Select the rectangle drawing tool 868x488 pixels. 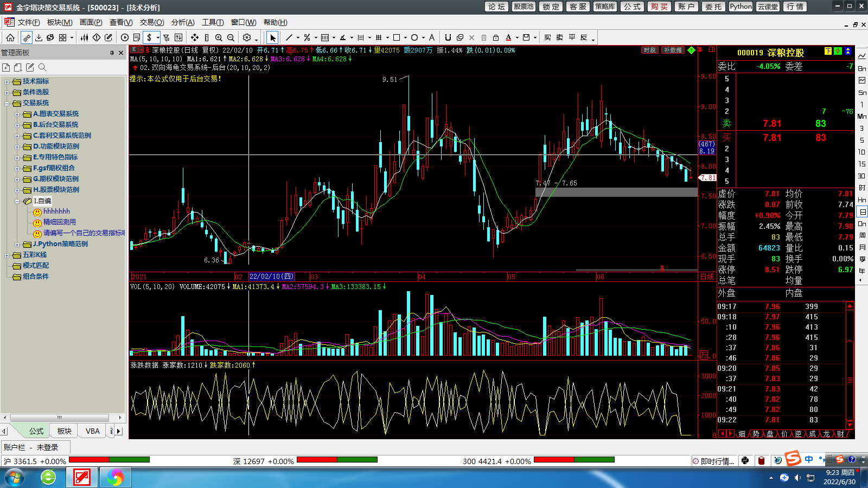coord(397,37)
